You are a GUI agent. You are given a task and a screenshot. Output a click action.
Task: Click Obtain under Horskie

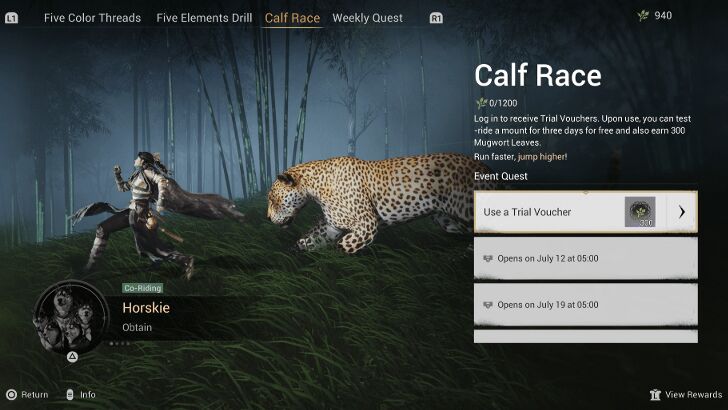(137, 327)
